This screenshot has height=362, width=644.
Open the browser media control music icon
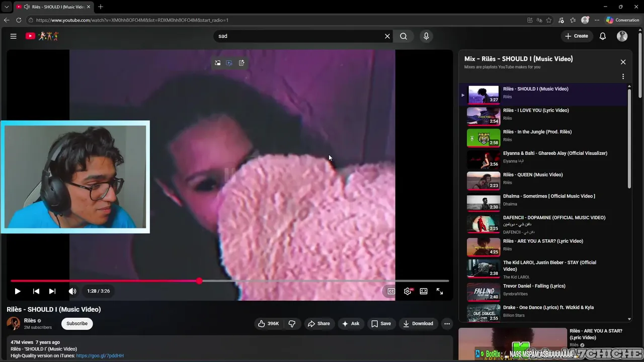point(561,20)
